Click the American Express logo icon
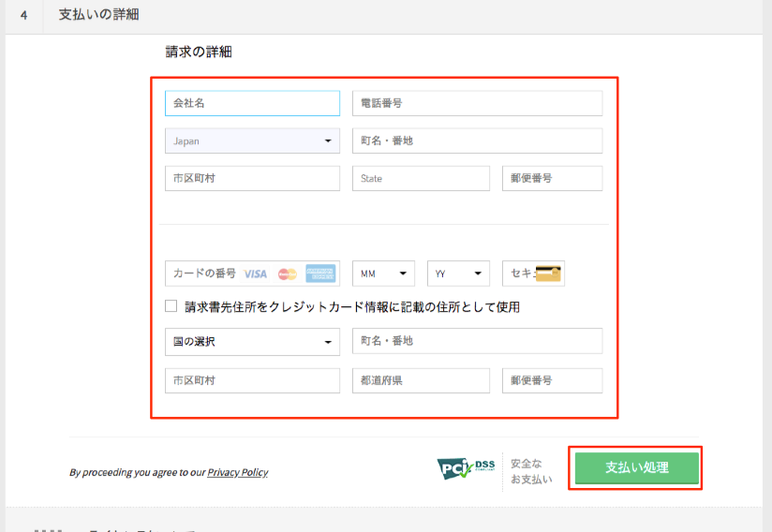 pos(319,273)
